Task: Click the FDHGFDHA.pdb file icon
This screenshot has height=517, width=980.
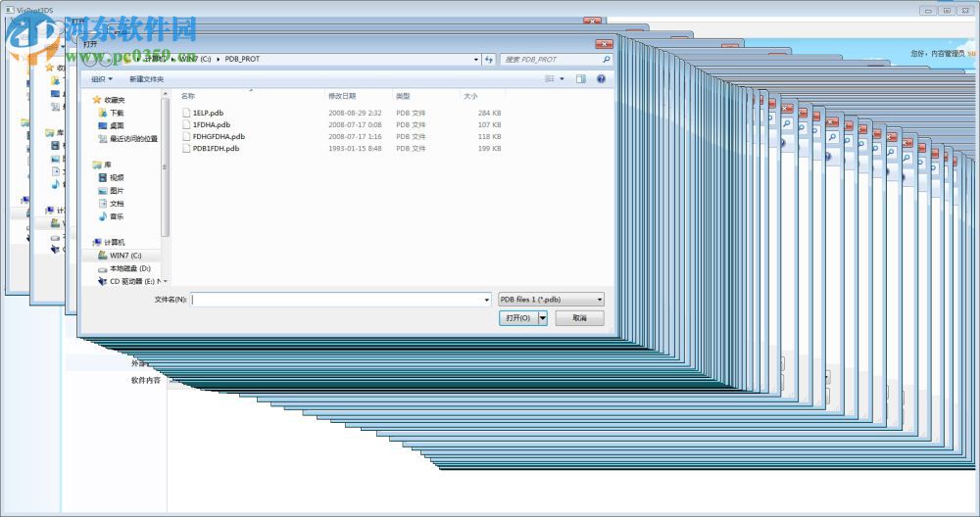Action: (186, 137)
